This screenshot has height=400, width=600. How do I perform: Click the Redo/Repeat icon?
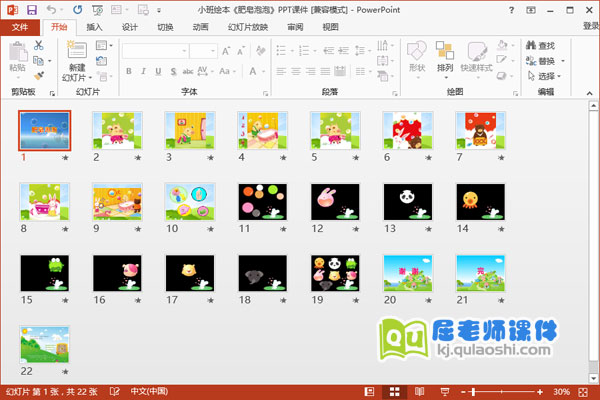point(77,10)
